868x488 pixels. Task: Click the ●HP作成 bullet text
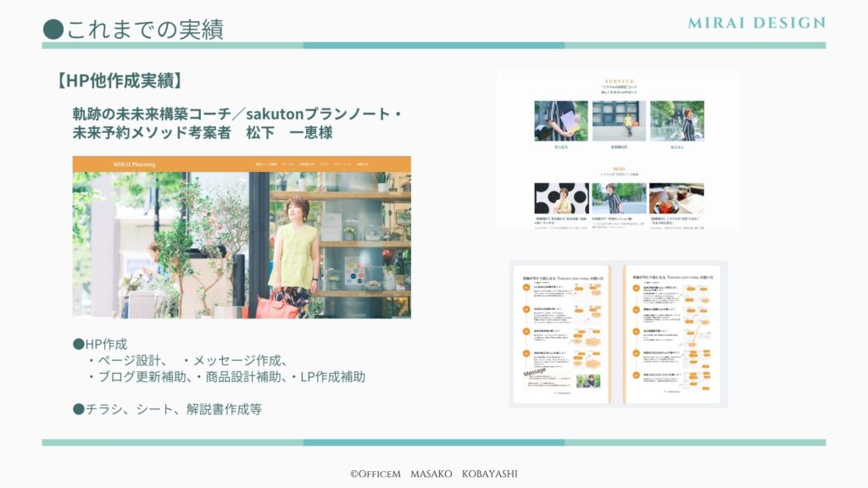(100, 344)
